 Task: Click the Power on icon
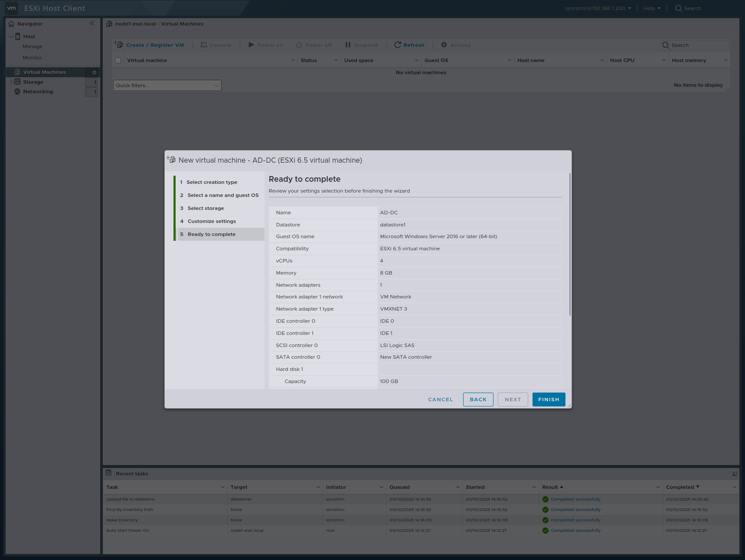point(252,45)
